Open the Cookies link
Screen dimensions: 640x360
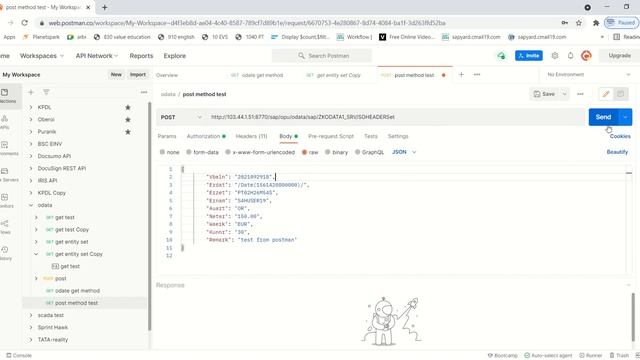pos(620,136)
